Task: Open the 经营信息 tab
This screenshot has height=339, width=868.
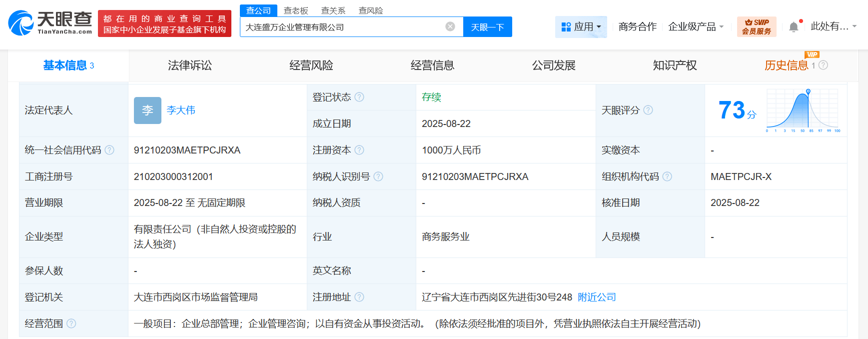Action: (x=433, y=65)
